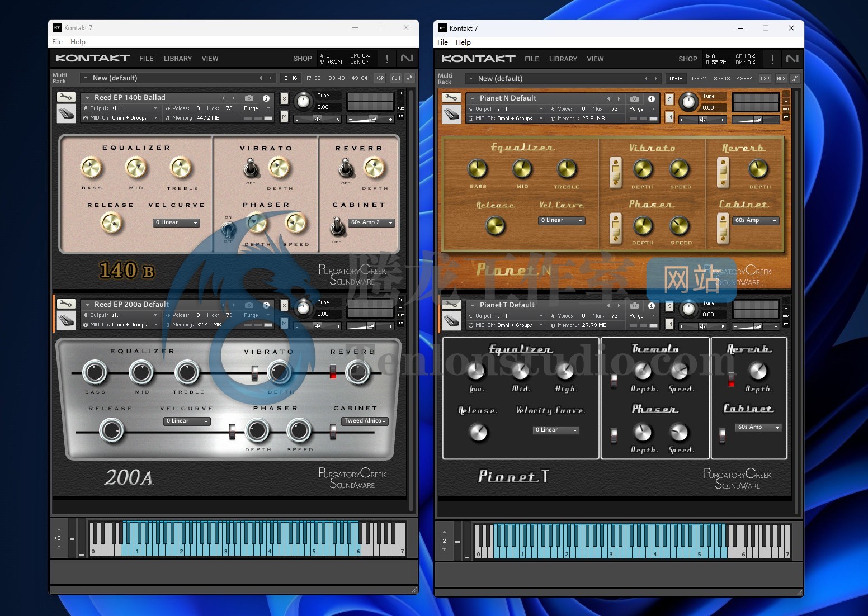Click Tune knob of Planet N Default
The height and width of the screenshot is (616, 868).
688,102
